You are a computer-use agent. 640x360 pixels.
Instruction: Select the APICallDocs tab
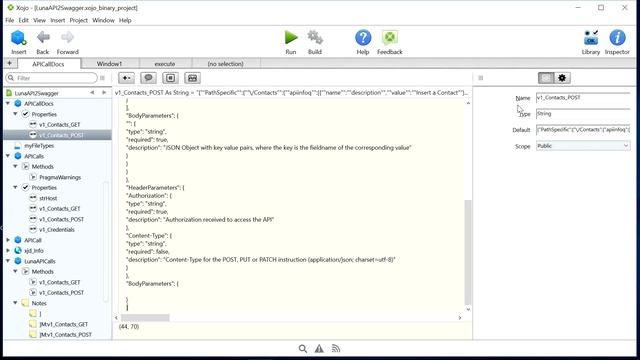click(48, 64)
